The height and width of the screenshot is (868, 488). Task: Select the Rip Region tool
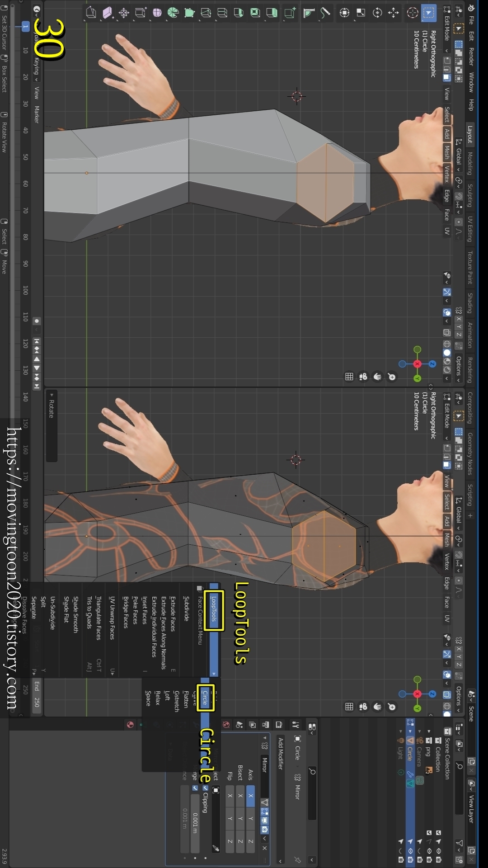(91, 13)
